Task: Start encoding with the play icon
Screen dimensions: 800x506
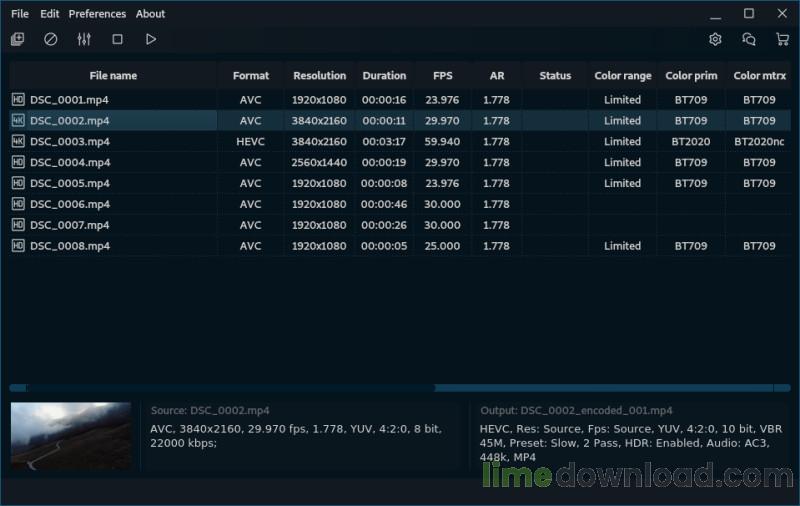Action: 151,39
